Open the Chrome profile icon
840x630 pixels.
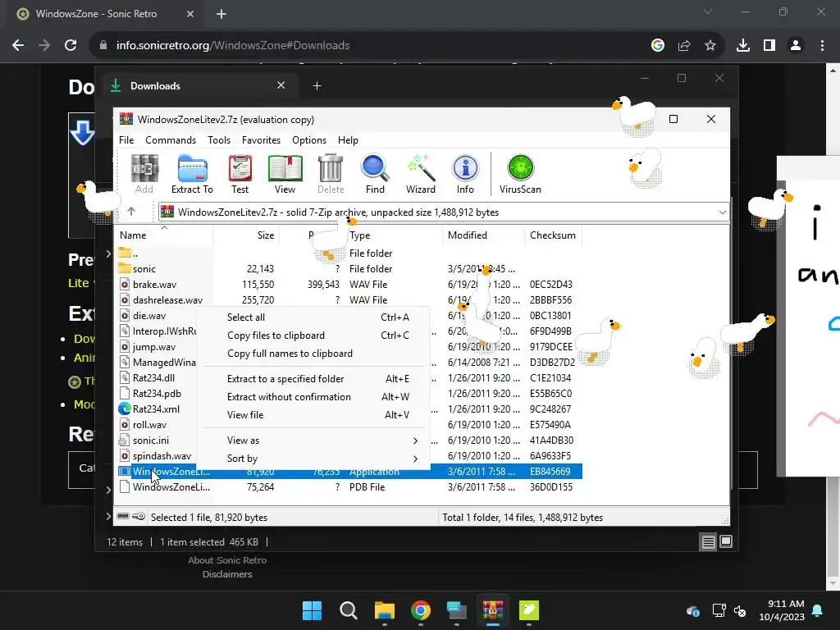(796, 46)
